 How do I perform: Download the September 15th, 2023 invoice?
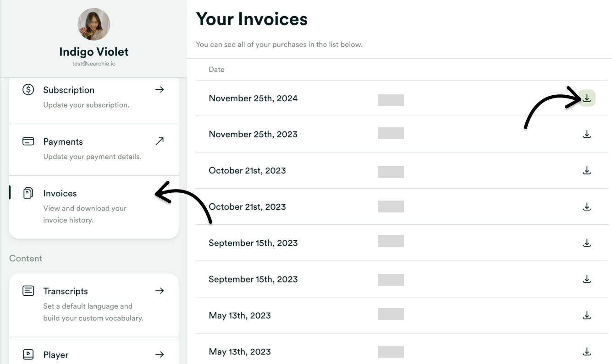pos(587,243)
